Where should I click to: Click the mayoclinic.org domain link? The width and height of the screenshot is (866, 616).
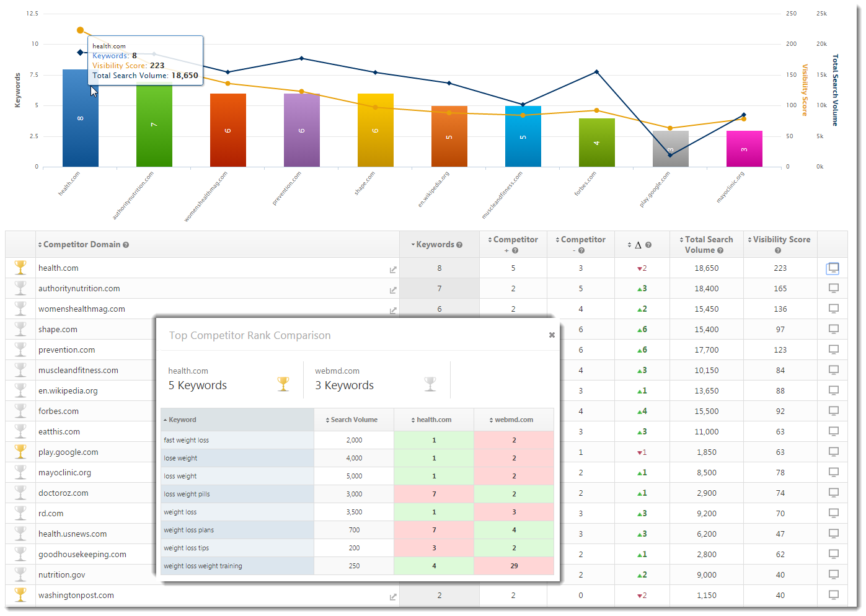[64, 472]
